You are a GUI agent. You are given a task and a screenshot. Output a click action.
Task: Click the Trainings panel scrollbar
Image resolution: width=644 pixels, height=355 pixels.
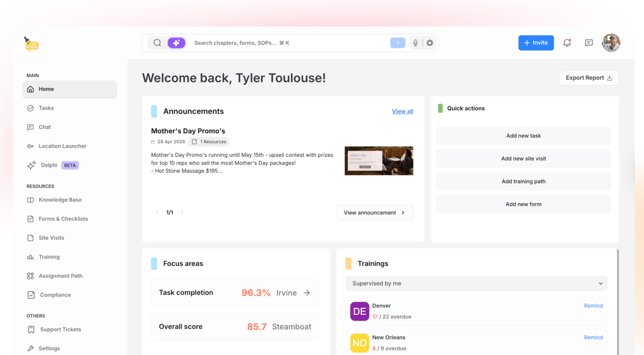[618, 302]
